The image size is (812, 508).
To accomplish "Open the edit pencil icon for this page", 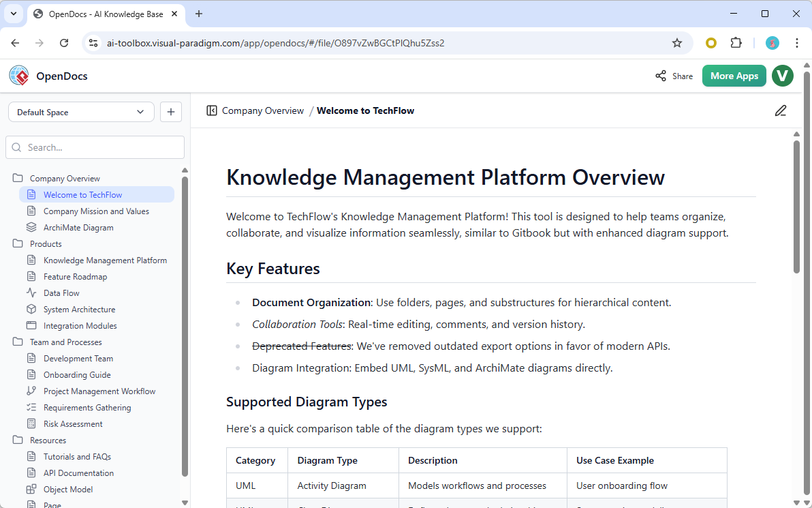I will (781, 110).
